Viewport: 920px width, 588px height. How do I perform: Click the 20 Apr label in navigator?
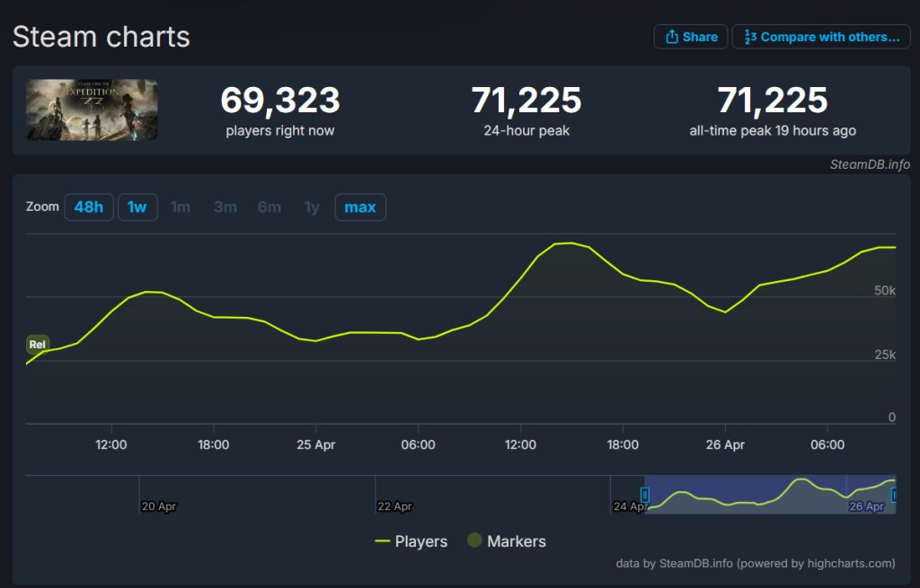(x=158, y=506)
